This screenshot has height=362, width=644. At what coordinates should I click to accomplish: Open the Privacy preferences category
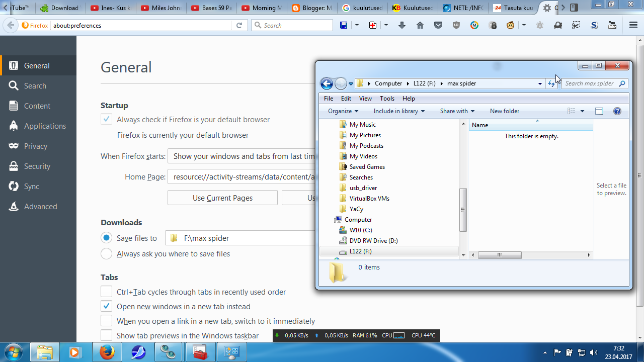pyautogui.click(x=38, y=146)
